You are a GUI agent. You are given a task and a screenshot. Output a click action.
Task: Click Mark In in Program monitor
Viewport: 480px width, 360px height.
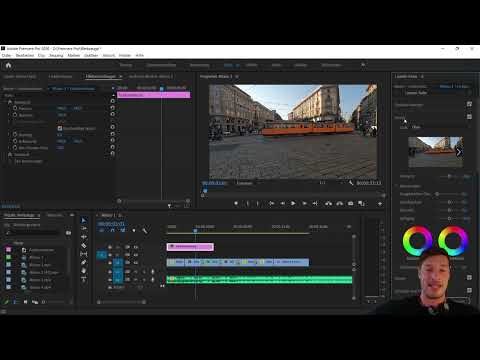pos(247,203)
